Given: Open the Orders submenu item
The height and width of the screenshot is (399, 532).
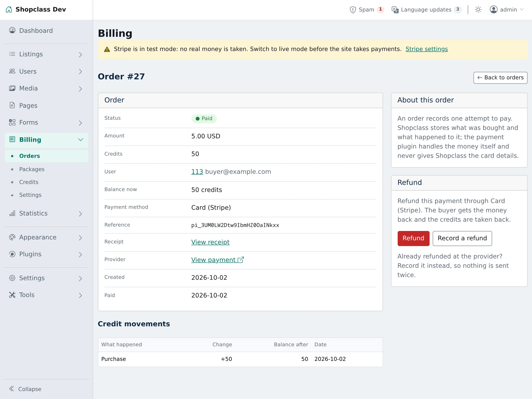Looking at the screenshot, I should pyautogui.click(x=46, y=156).
